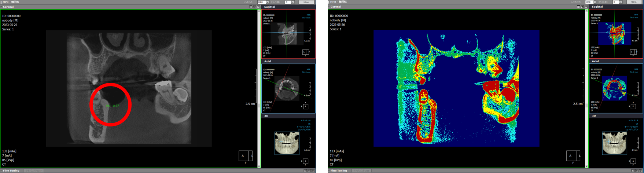Select the right colorized Axial view thumbnail

click(x=614, y=88)
